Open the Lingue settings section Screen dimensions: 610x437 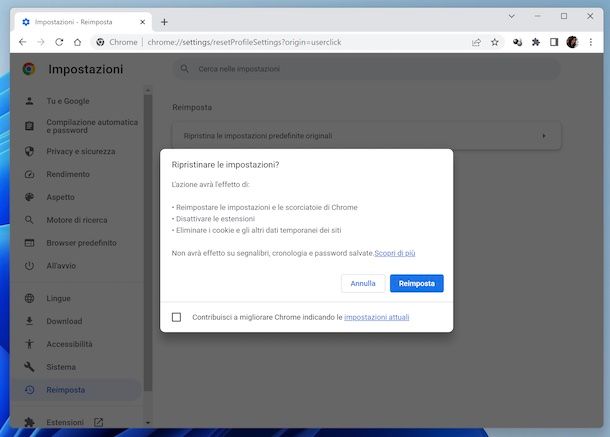[x=76, y=298]
